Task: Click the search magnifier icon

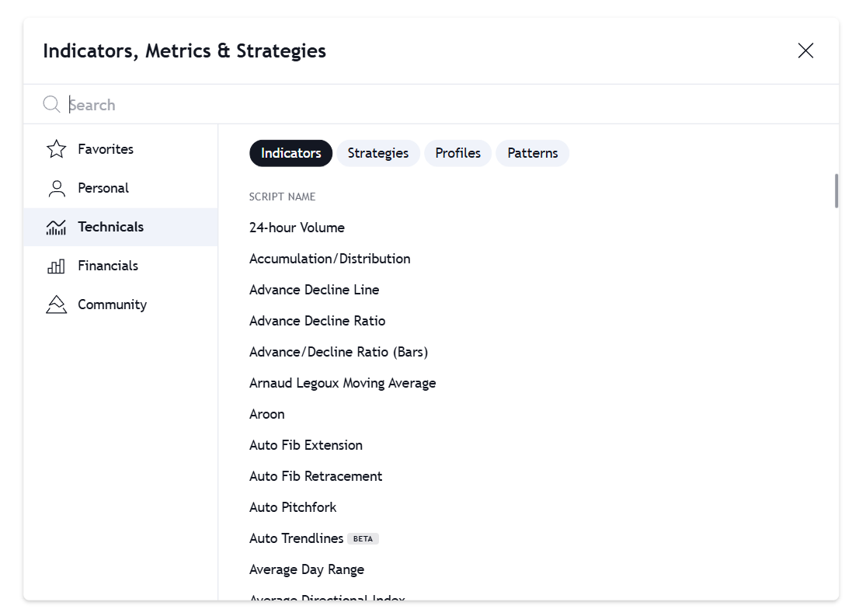Action: tap(51, 104)
